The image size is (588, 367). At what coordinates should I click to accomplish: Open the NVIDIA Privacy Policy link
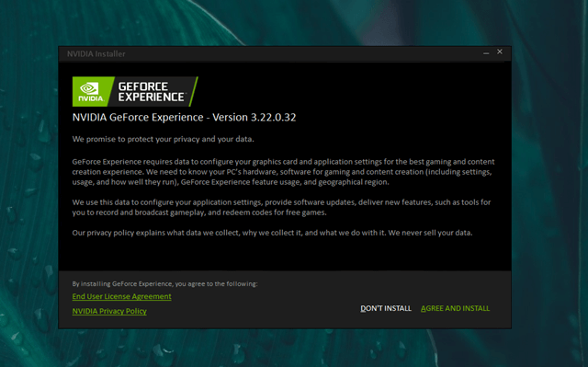click(x=109, y=311)
